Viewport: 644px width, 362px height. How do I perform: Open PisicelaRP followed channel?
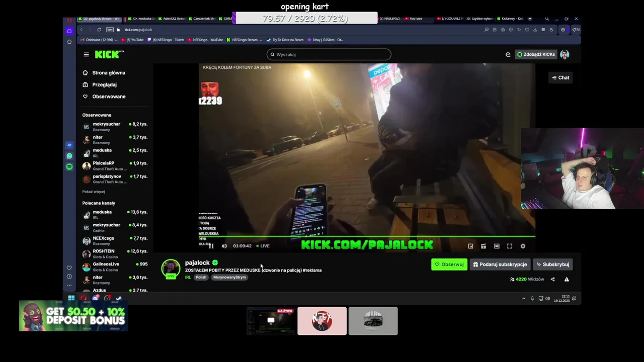point(115,165)
